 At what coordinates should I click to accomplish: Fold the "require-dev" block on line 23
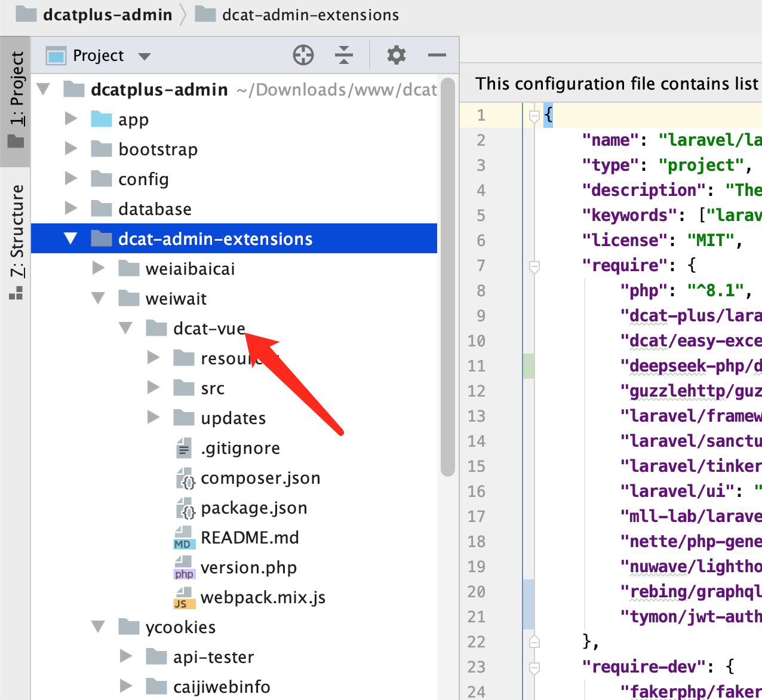click(534, 668)
